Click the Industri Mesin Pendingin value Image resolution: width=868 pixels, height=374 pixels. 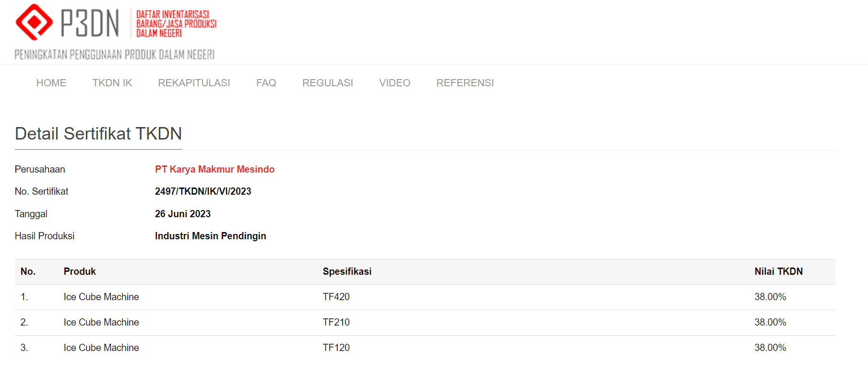point(210,236)
